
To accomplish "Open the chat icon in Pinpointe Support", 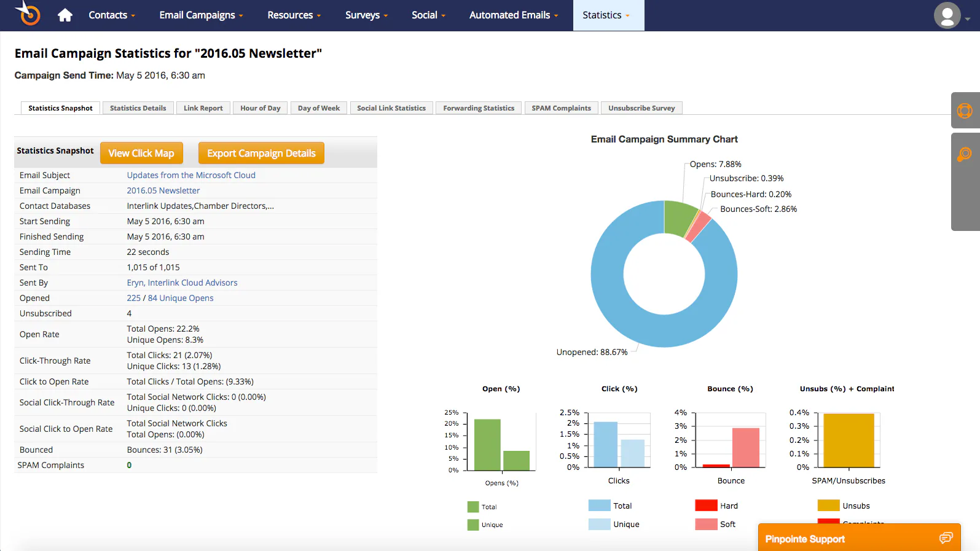I will (946, 538).
